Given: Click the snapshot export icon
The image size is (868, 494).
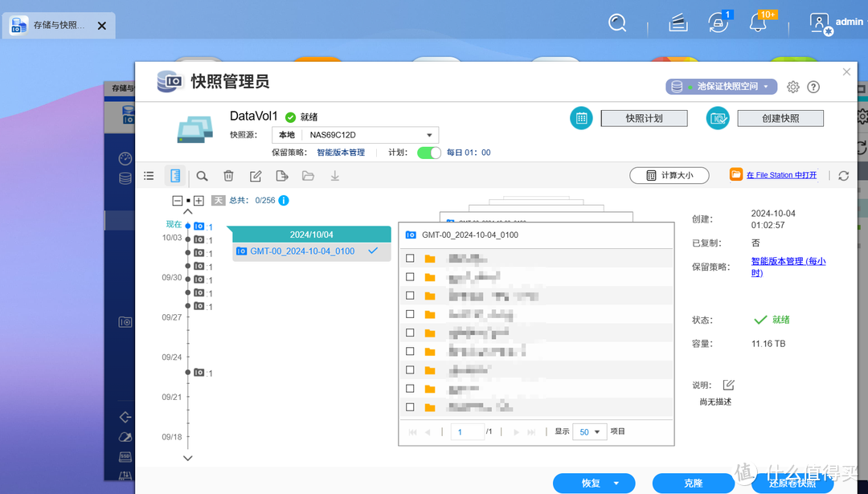Looking at the screenshot, I should point(281,175).
